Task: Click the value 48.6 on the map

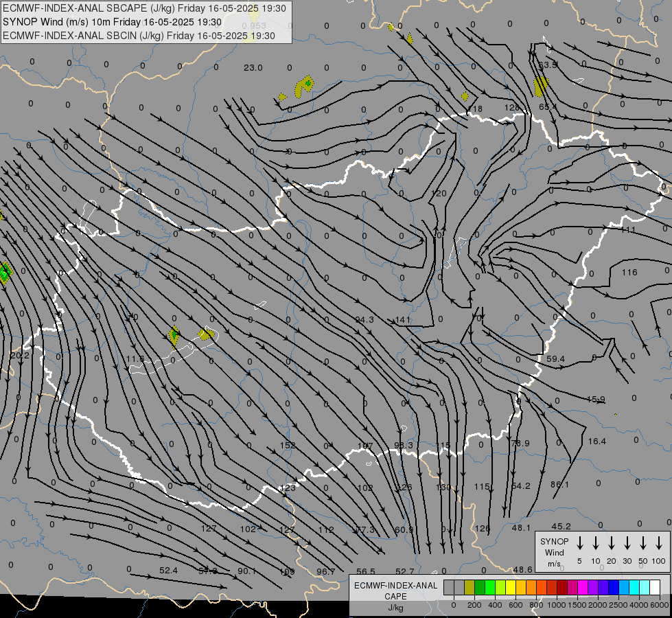Action: [x=522, y=569]
